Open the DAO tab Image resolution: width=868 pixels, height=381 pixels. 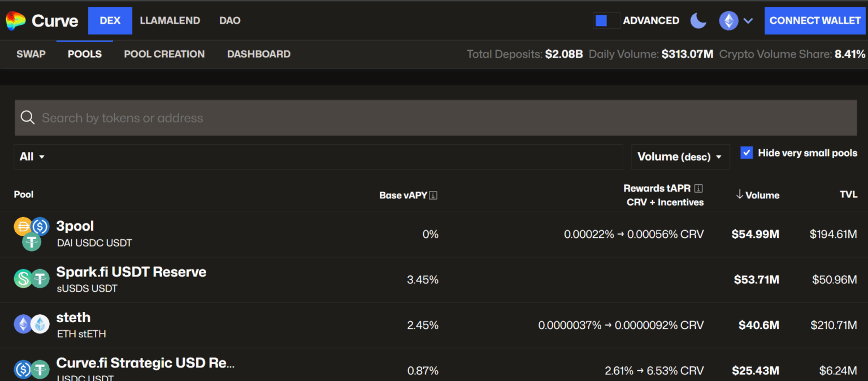point(230,21)
